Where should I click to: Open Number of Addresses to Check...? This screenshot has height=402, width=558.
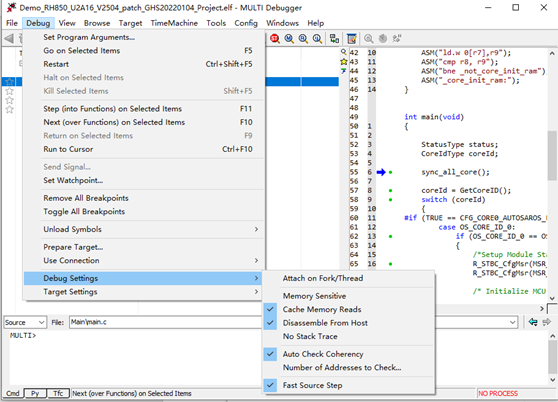[348, 367]
